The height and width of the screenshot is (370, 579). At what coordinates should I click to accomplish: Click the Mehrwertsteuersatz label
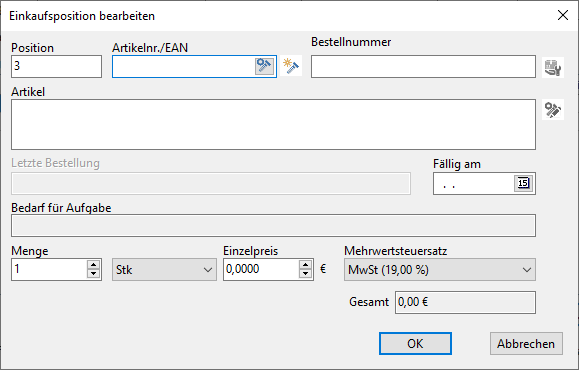(395, 251)
